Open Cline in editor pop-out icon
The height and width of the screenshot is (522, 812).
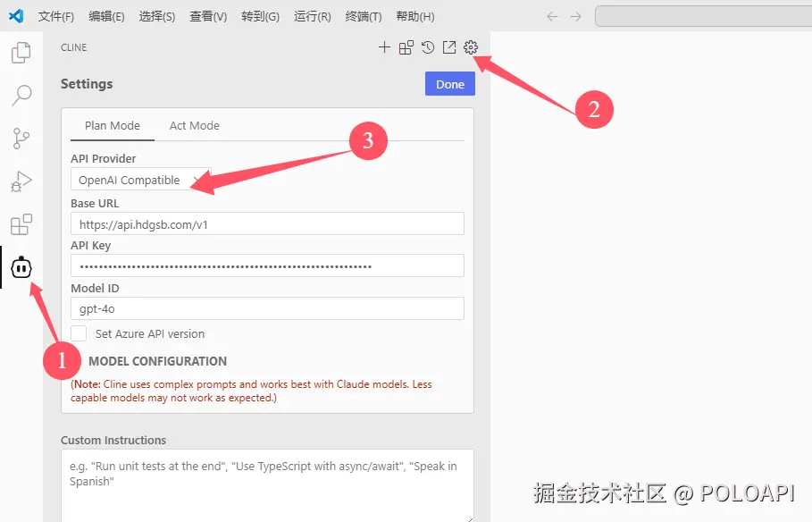(x=449, y=47)
